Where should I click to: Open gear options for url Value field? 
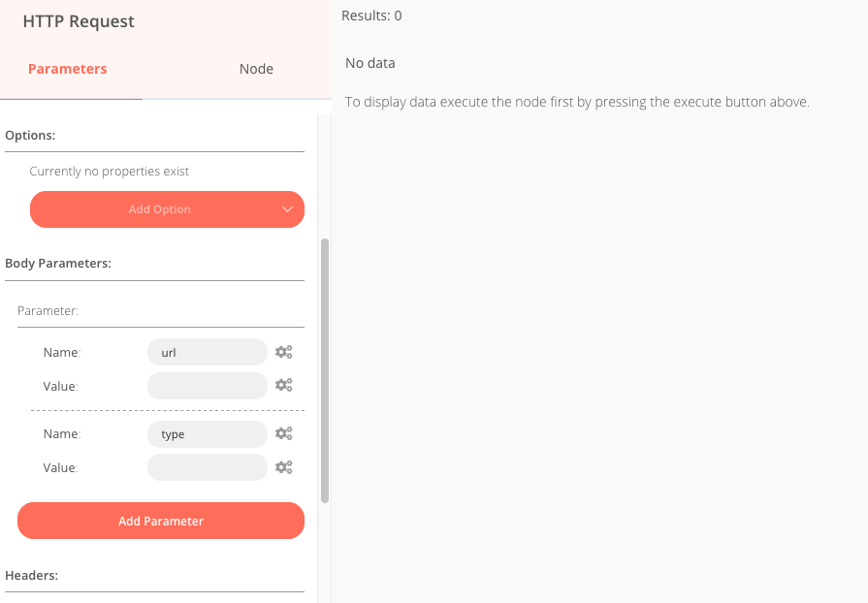click(284, 385)
